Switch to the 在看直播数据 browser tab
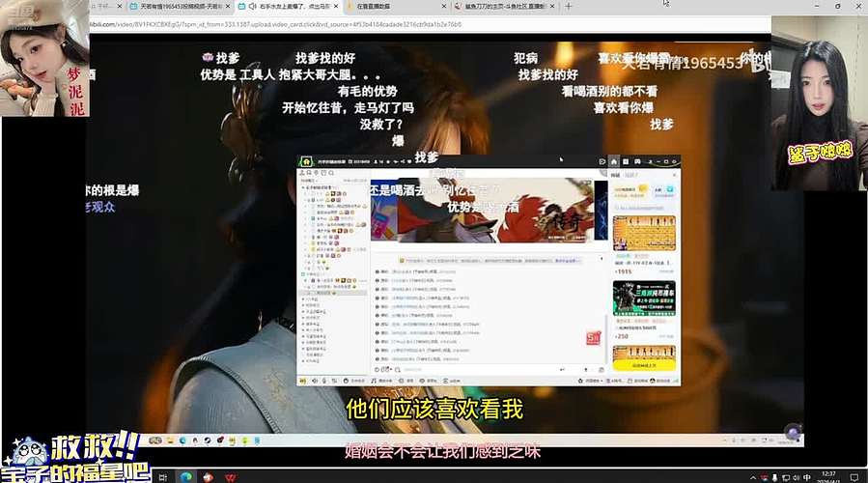 pos(396,6)
